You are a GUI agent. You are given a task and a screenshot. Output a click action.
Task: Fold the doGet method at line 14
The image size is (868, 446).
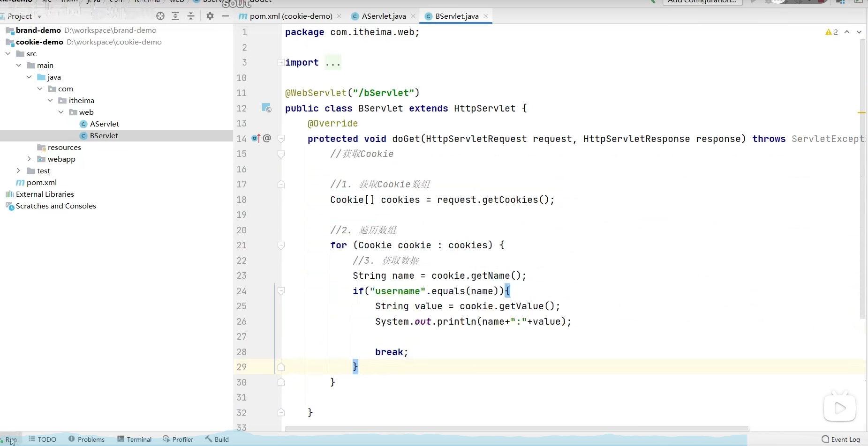(281, 139)
